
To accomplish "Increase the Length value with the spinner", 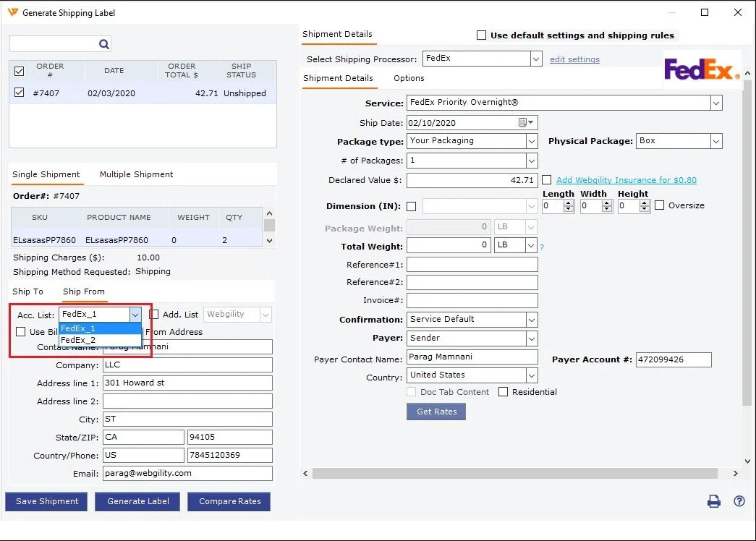I will point(569,203).
